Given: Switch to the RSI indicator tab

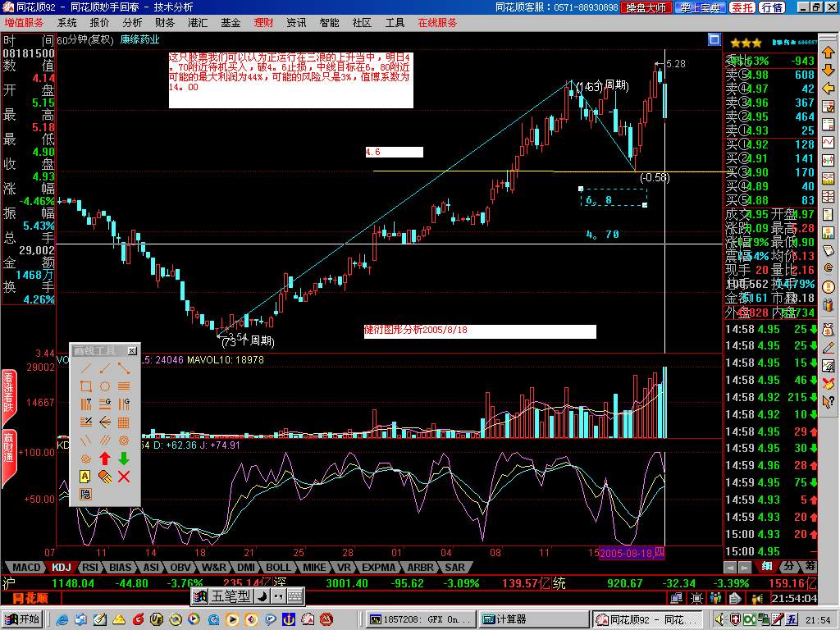Looking at the screenshot, I should click(x=89, y=567).
